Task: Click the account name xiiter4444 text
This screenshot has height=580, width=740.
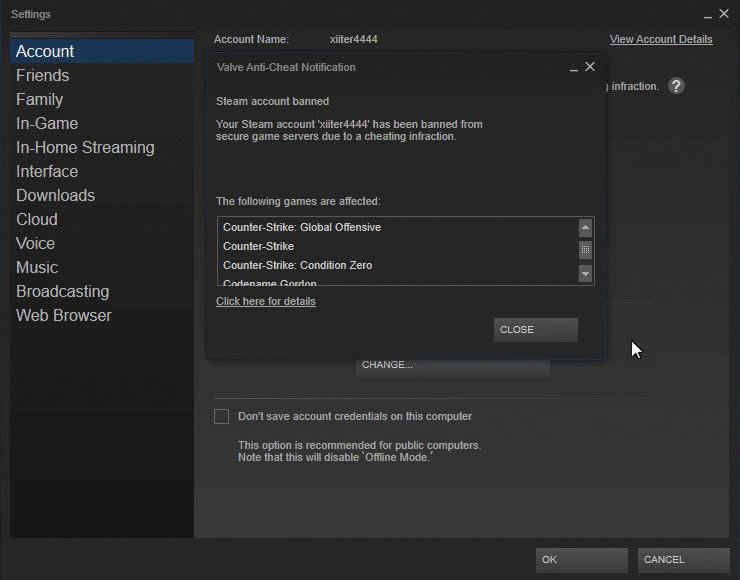Action: 353,39
